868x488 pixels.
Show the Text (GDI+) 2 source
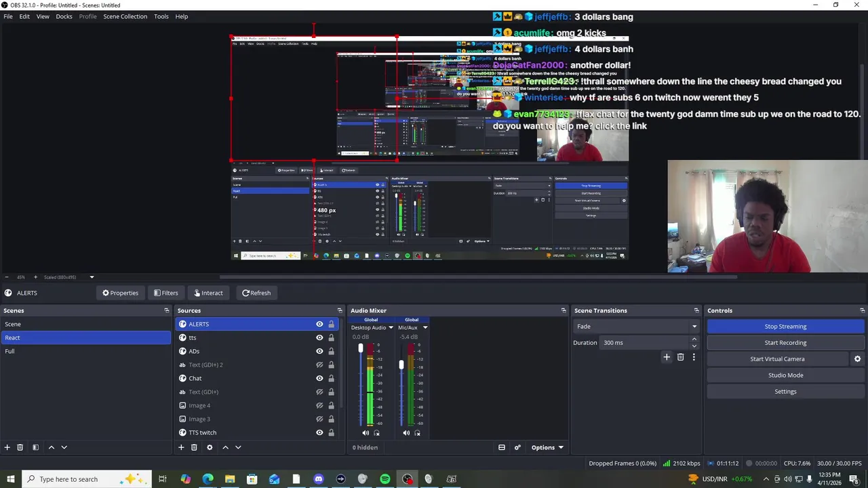[x=319, y=365]
